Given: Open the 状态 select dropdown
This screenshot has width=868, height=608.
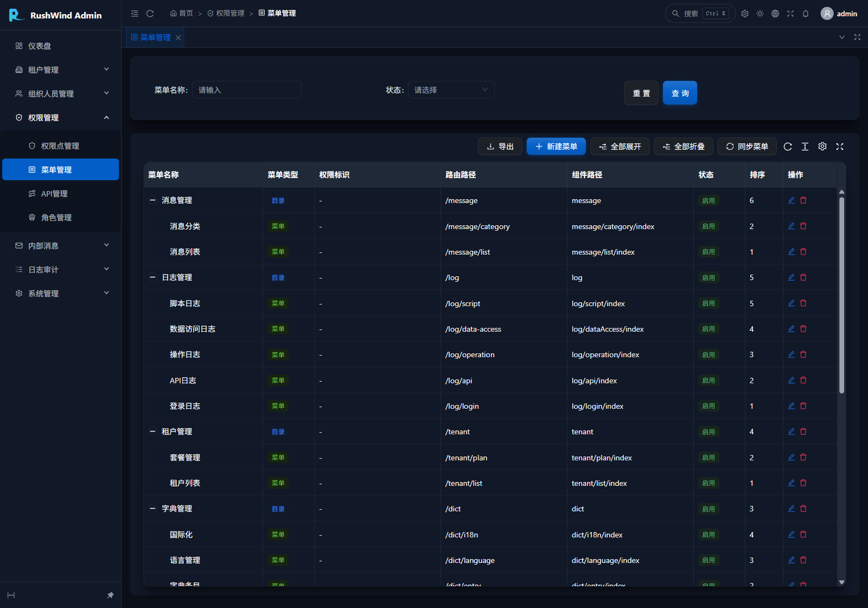Looking at the screenshot, I should (451, 90).
